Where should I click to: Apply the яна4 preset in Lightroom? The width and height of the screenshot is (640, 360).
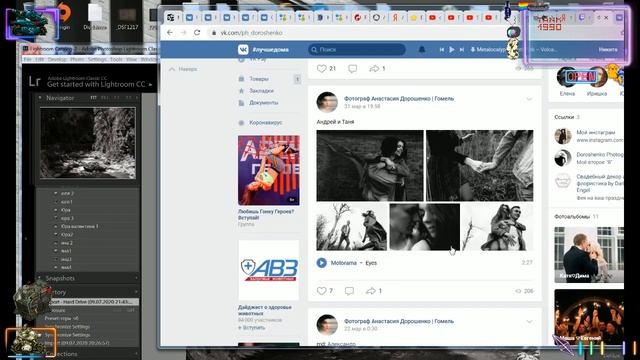66,267
